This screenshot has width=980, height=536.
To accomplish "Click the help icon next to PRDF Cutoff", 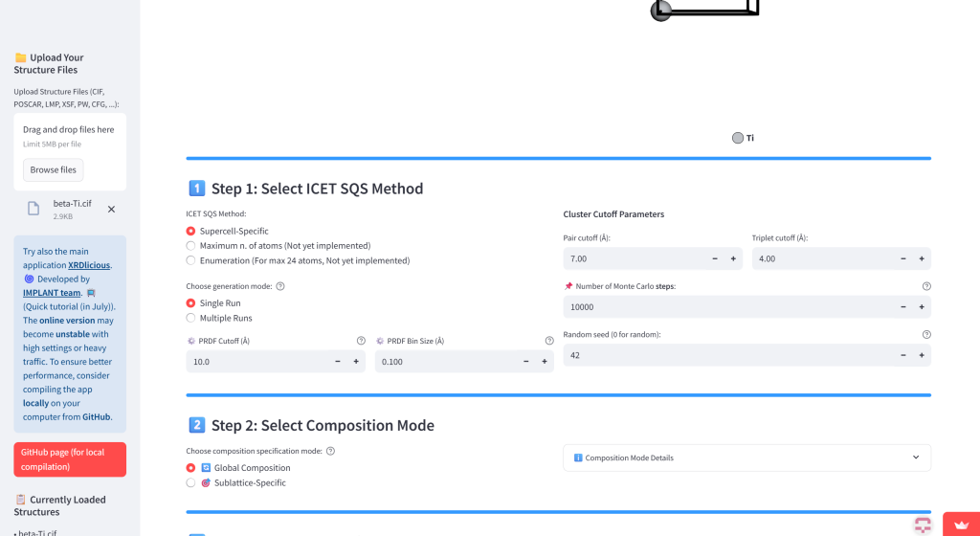I will [361, 341].
